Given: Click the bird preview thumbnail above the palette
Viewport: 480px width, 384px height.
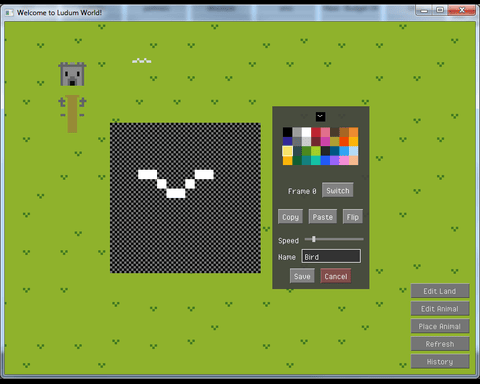Looking at the screenshot, I should click(x=320, y=116).
